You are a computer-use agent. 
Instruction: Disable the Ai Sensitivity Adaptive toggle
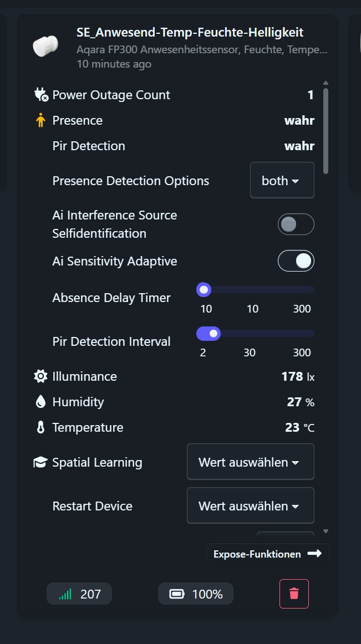296,261
